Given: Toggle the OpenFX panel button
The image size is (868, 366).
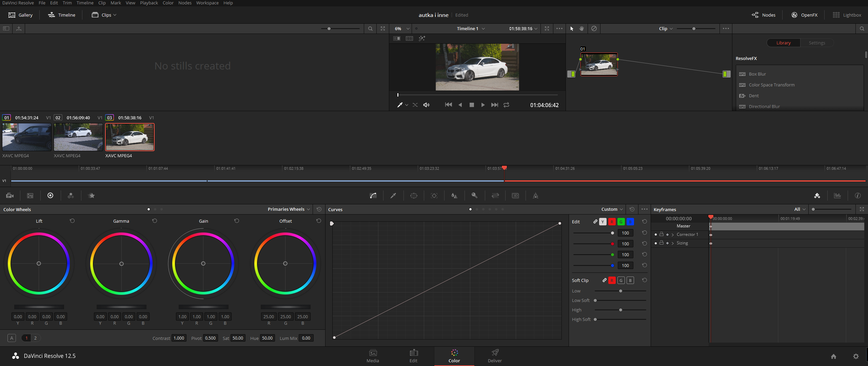Looking at the screenshot, I should click(x=804, y=15).
